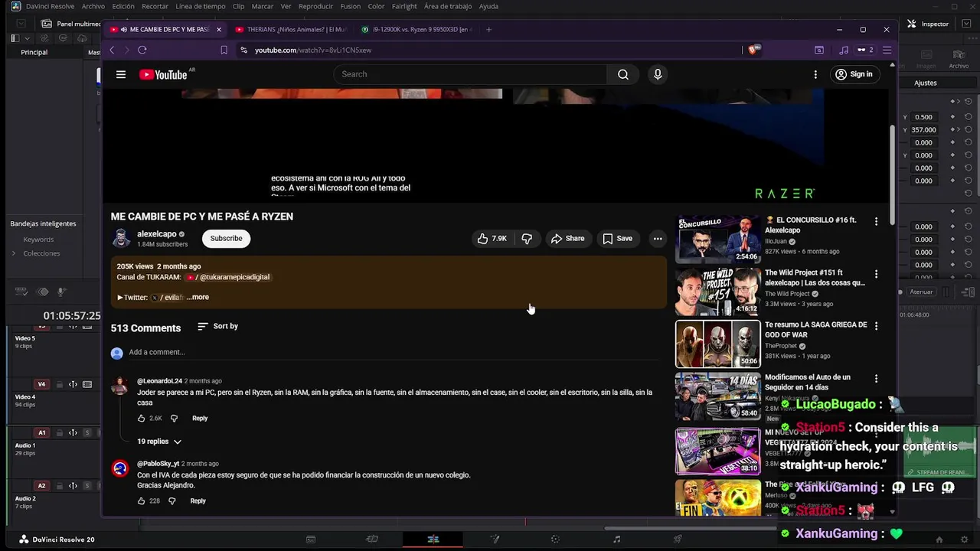The width and height of the screenshot is (980, 551).
Task: Add a comment input field
Action: (x=393, y=352)
